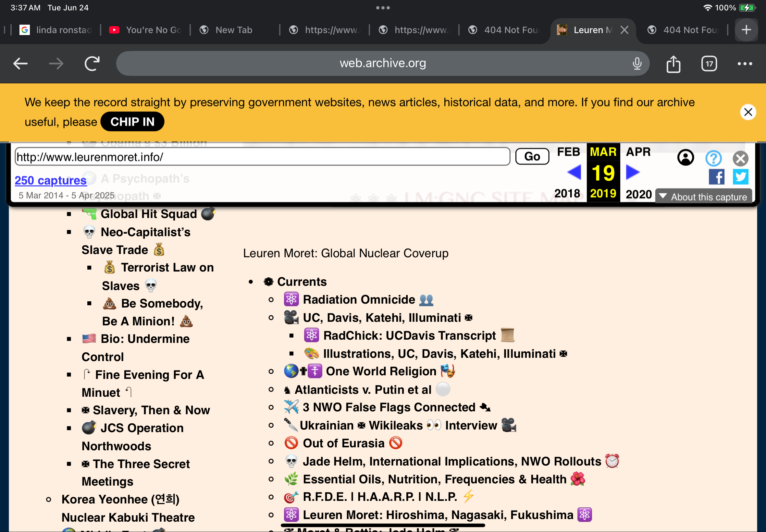Open One World Religion link

(369, 371)
